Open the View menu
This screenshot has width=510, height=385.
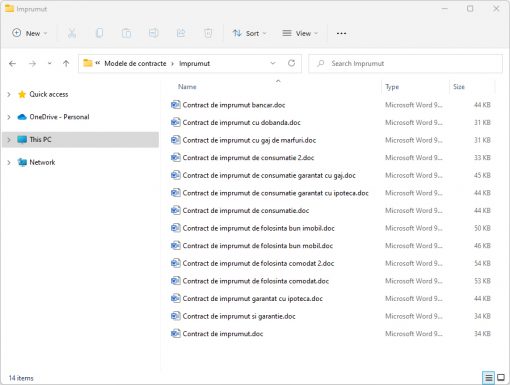click(x=300, y=33)
